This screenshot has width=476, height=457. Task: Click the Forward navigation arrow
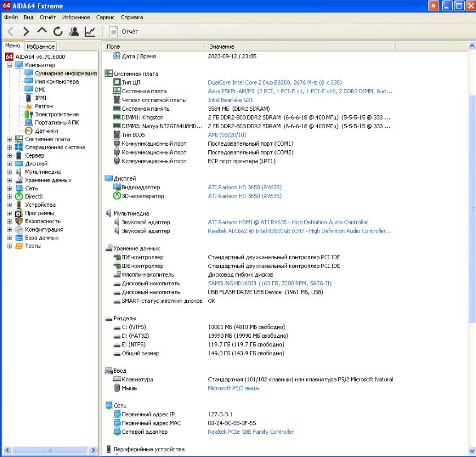pos(26,32)
